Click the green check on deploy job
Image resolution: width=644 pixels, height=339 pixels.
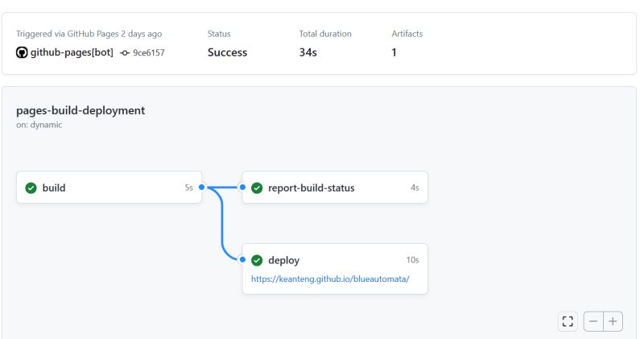click(x=257, y=260)
